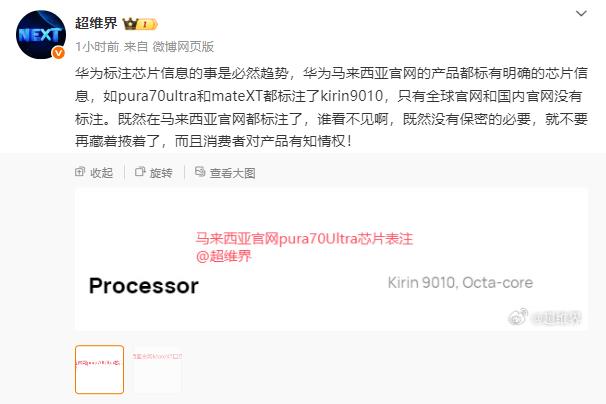Open the 超维界 username link
606x404 pixels.
(x=96, y=24)
